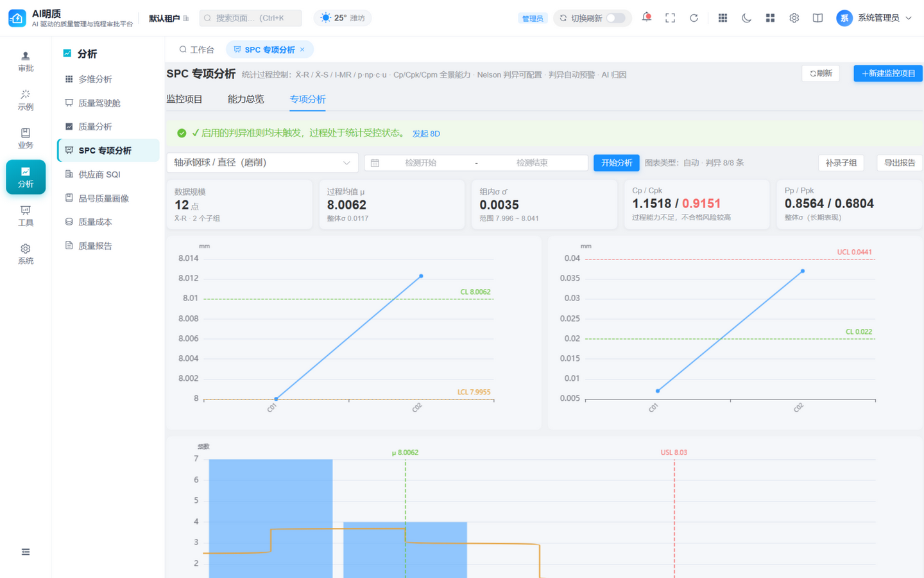Switch to the 能力总览 tab
Image resolution: width=924 pixels, height=578 pixels.
coord(246,99)
